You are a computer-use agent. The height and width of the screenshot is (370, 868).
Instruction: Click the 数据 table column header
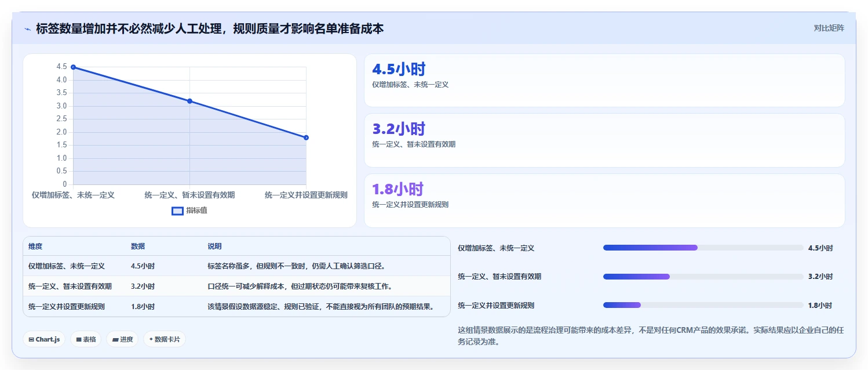click(138, 246)
